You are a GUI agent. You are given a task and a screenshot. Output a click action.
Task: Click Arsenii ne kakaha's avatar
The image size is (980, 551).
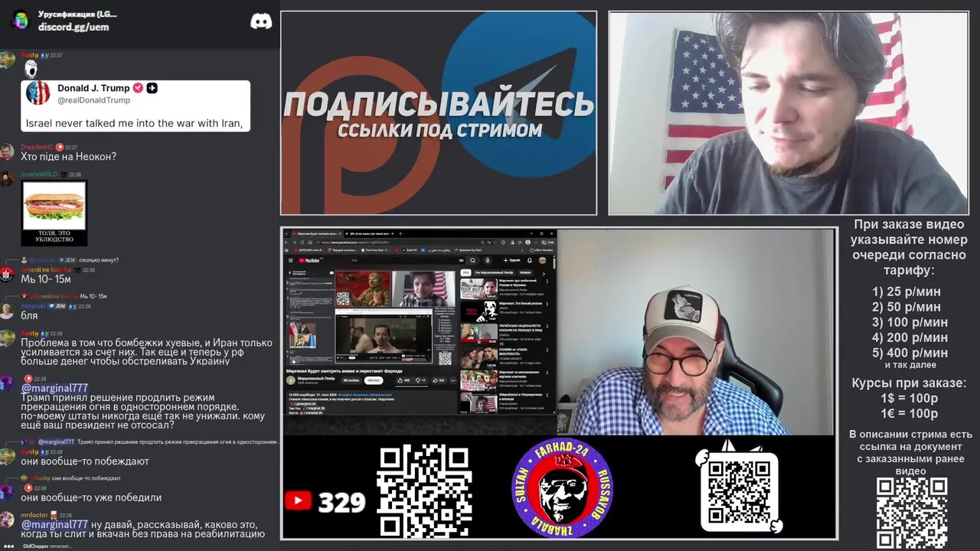[7, 273]
